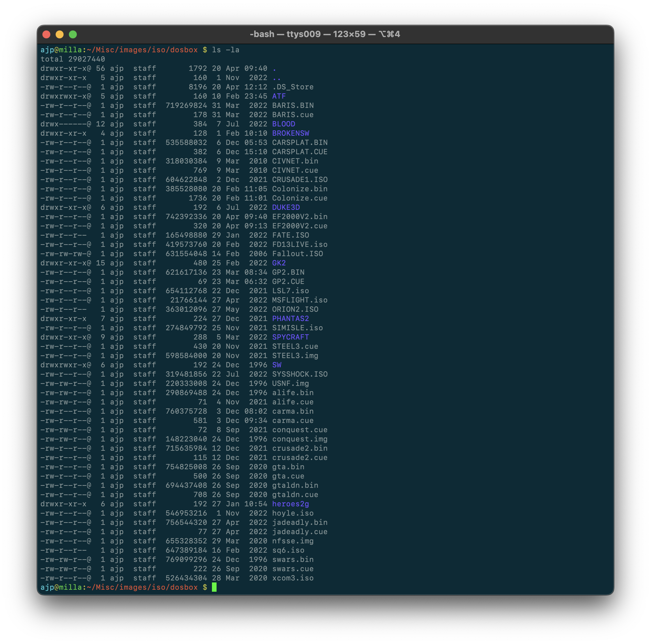The height and width of the screenshot is (644, 651).
Task: Click the filename xcom3.iso
Action: tap(293, 578)
